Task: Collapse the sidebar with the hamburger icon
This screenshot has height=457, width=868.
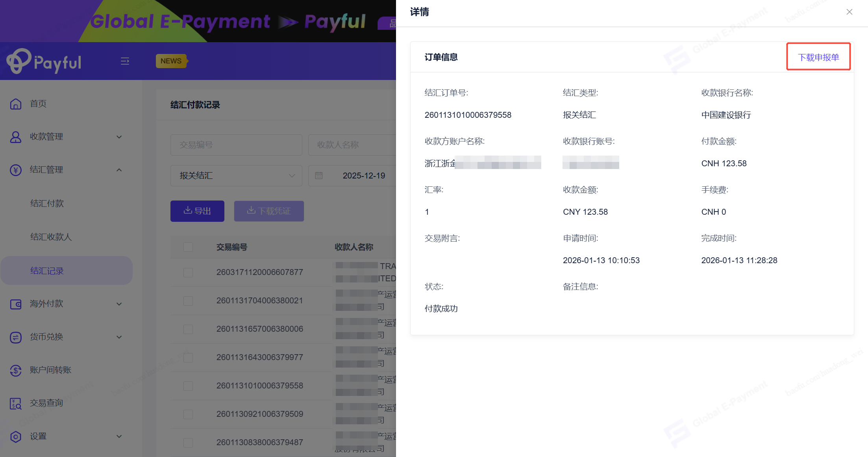Action: click(x=125, y=61)
